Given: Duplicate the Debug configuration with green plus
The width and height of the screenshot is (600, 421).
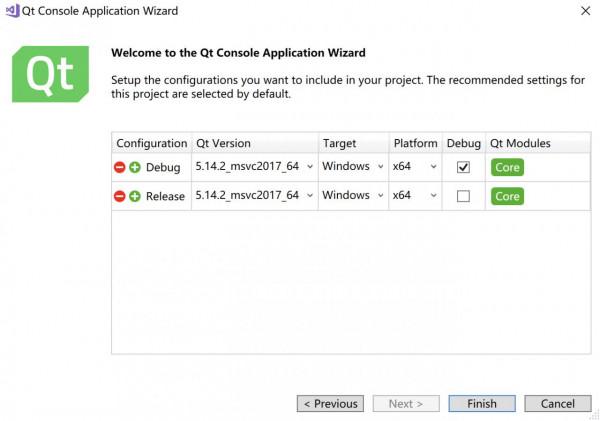Looking at the screenshot, I should click(134, 167).
